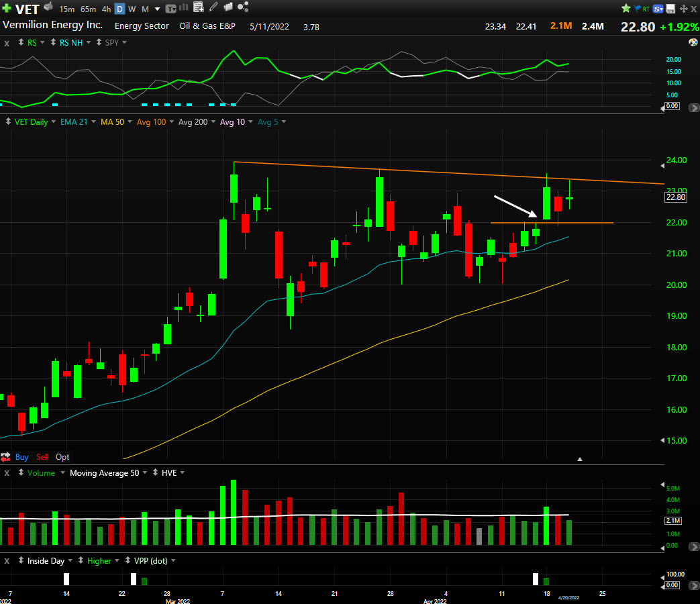Screen dimensions: 700x604
Task: Click the RS pane scale arrow button
Action: pos(694,107)
